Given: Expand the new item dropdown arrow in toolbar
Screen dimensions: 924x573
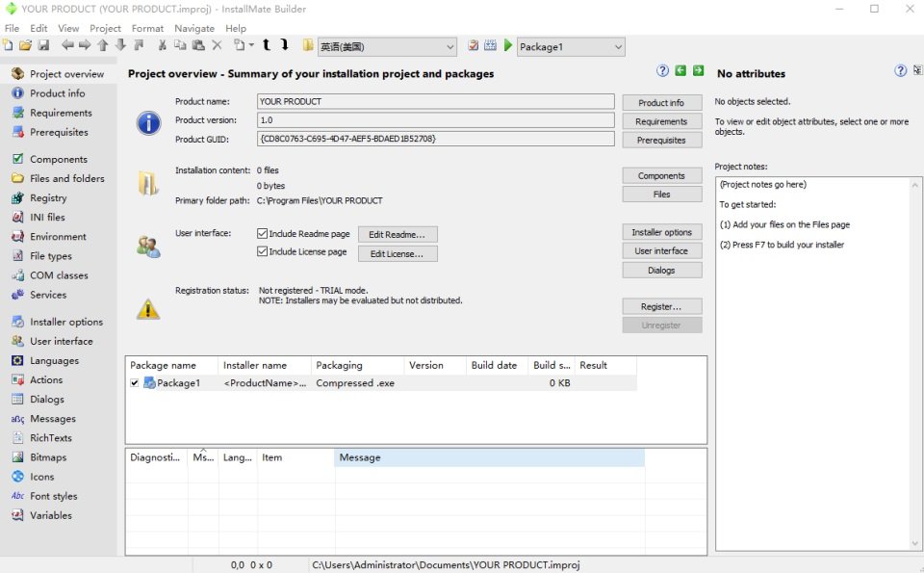Looking at the screenshot, I should pyautogui.click(x=251, y=45).
